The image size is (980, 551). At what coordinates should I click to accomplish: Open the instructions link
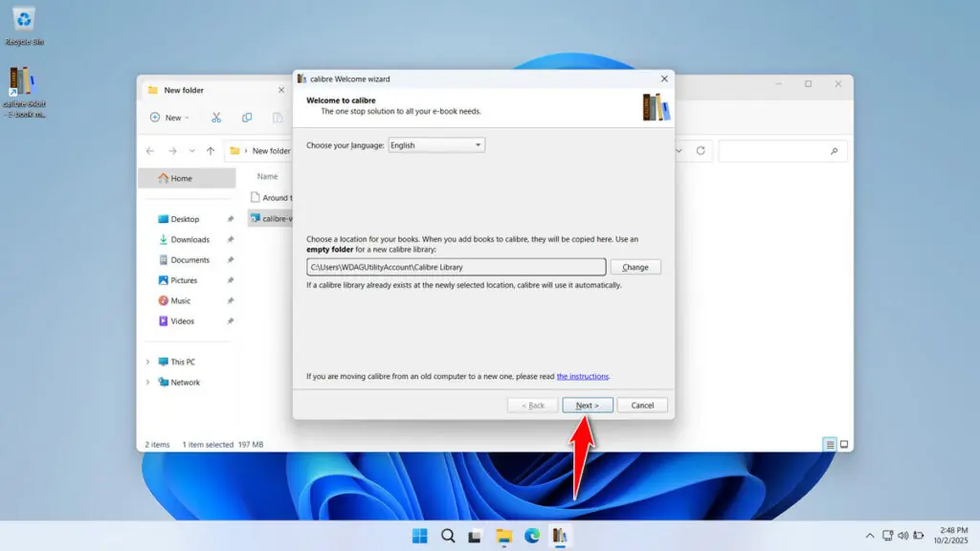pos(583,376)
